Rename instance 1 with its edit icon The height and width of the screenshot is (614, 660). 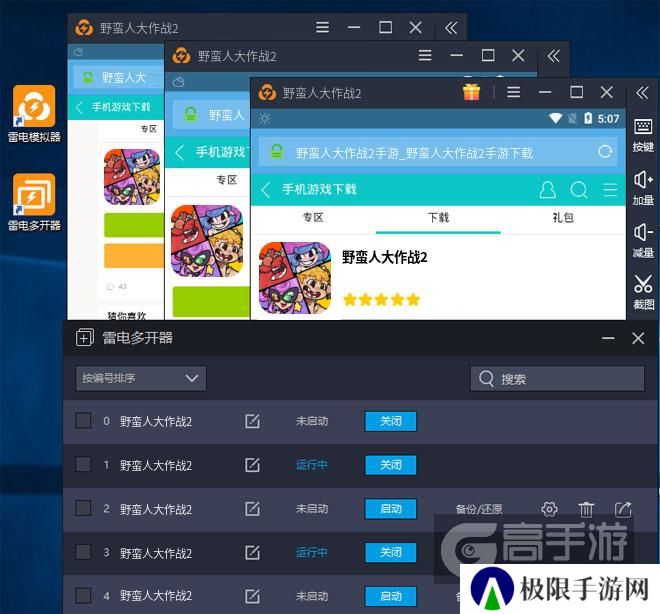pos(252,465)
